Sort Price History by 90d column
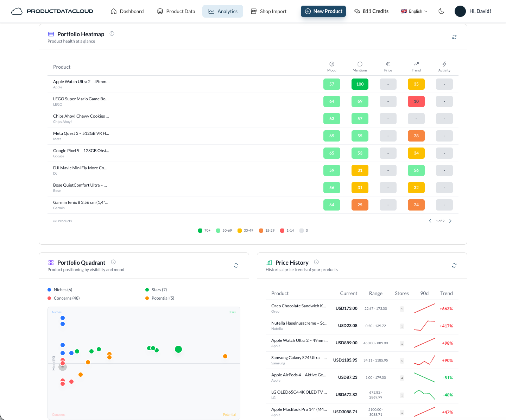 [424, 293]
